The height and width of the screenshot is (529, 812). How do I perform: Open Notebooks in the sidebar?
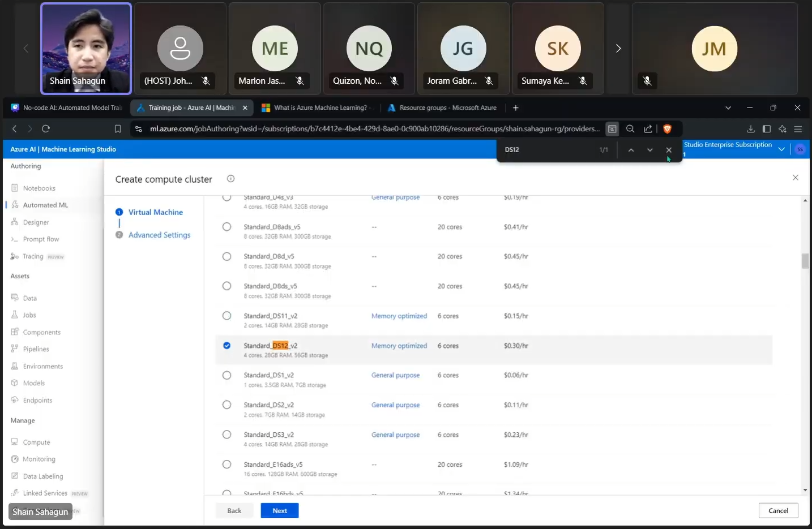(x=39, y=188)
